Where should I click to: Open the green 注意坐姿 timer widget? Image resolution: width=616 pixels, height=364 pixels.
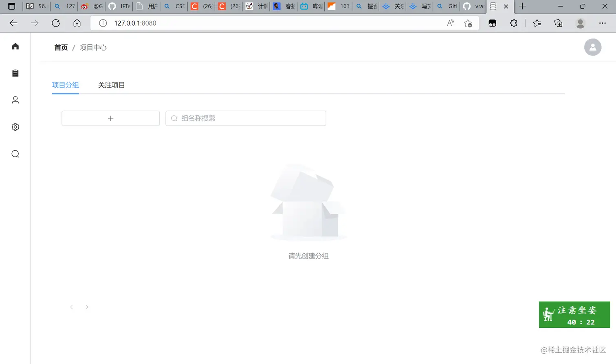click(x=574, y=315)
